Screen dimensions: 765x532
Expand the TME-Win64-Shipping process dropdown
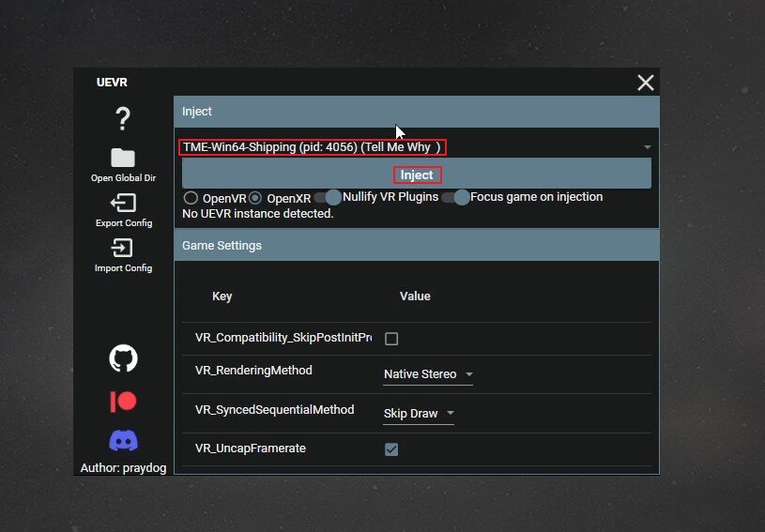tap(647, 147)
